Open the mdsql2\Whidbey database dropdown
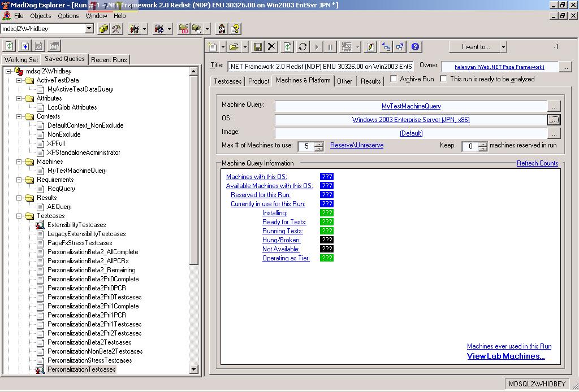Screen dimensions: 579x392 [x=89, y=28]
